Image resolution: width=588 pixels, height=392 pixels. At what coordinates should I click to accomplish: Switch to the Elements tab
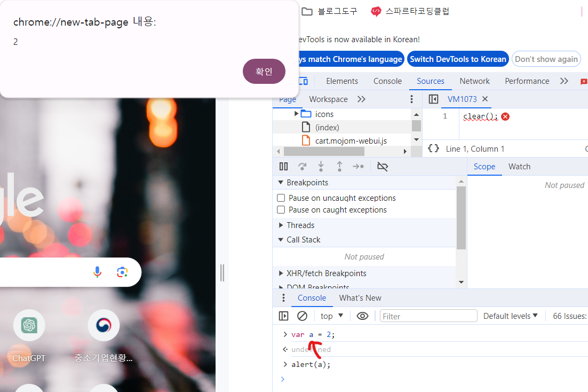[342, 81]
